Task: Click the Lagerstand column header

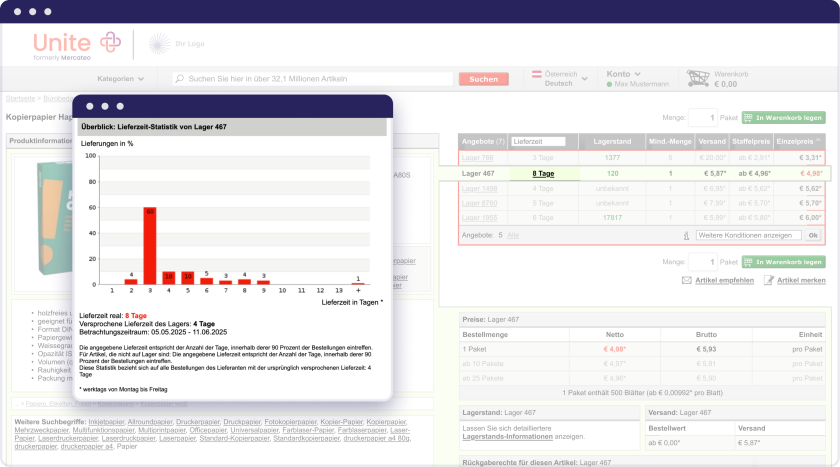Action: [612, 142]
